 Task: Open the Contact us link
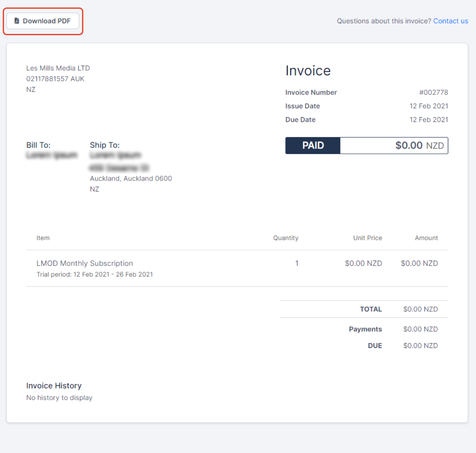[451, 21]
